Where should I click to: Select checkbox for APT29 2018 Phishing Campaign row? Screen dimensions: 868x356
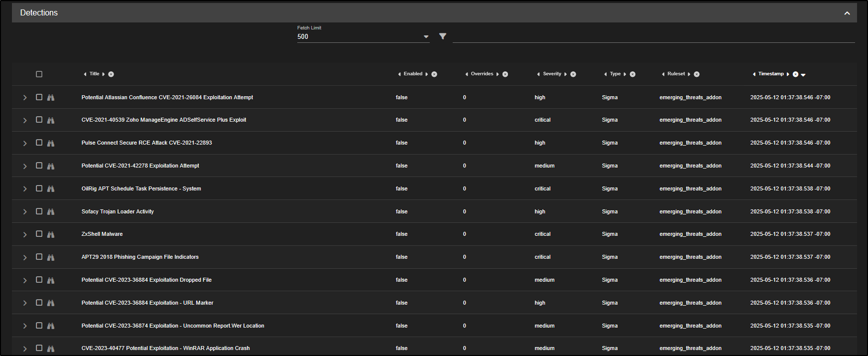(39, 257)
